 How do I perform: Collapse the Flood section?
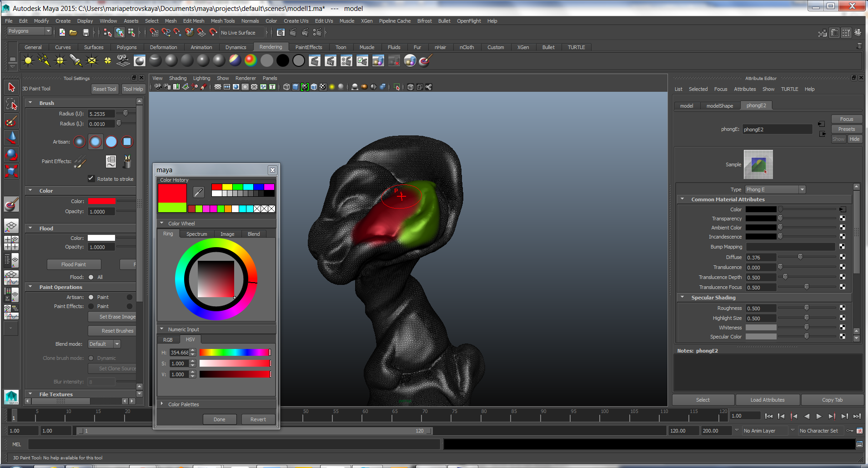[x=30, y=228]
